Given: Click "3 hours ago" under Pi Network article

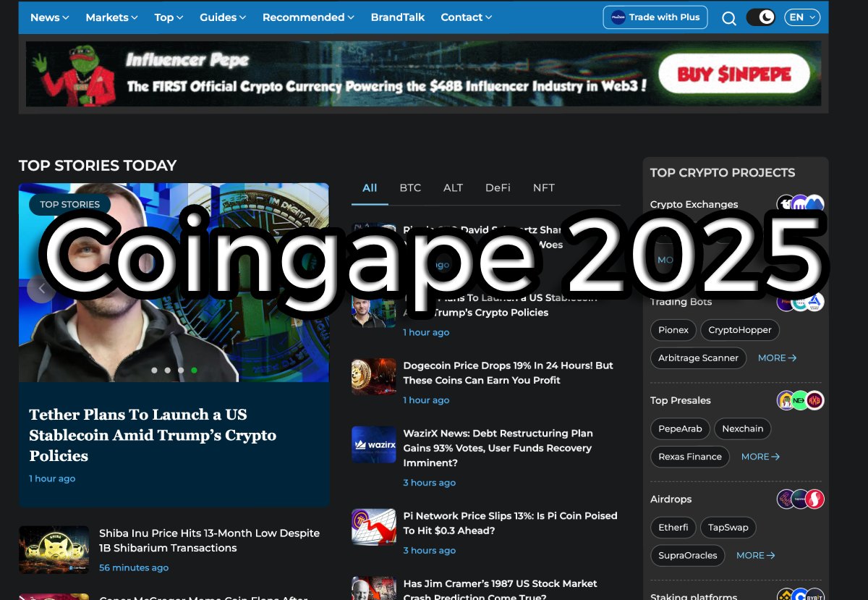Looking at the screenshot, I should tap(430, 551).
